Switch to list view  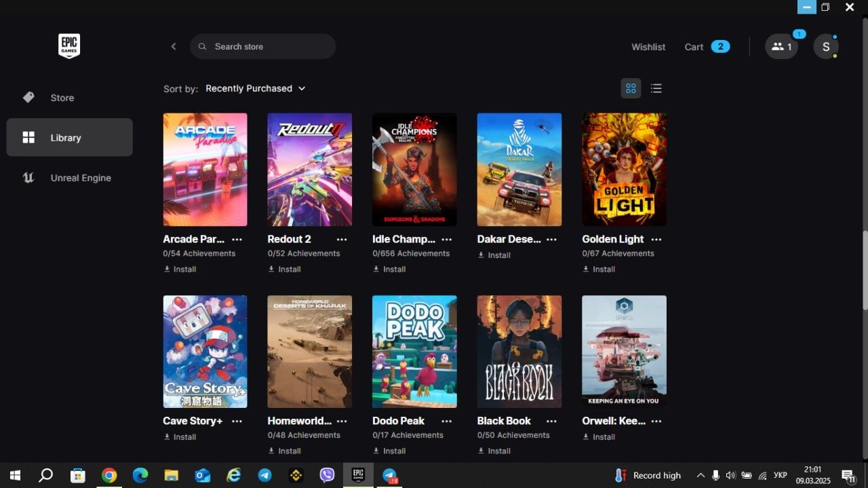(x=656, y=88)
